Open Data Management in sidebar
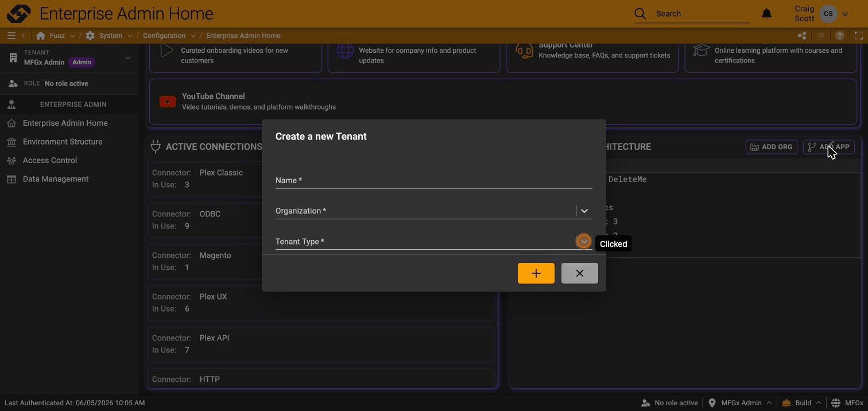 tap(56, 179)
